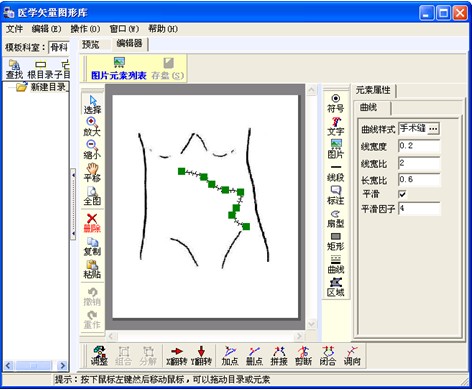
Task: Click the 分解 ungroup icon
Action: click(x=148, y=356)
